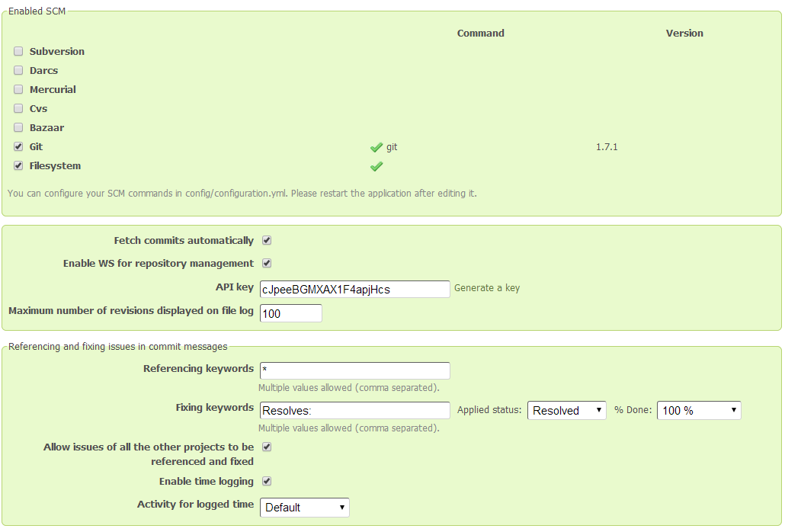Viewport: 785px width, 532px height.
Task: Click the Subversion label
Action: coord(57,52)
